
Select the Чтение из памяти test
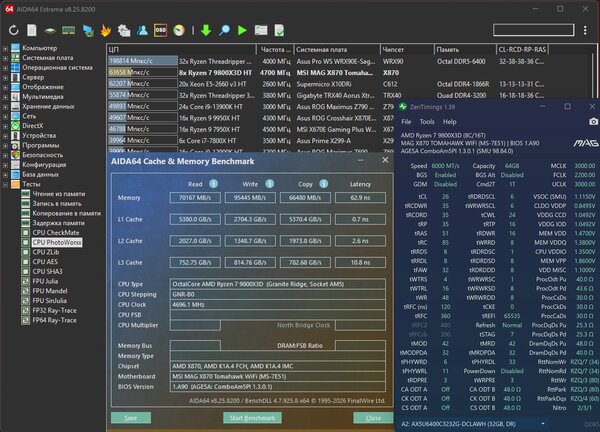pyautogui.click(x=59, y=194)
